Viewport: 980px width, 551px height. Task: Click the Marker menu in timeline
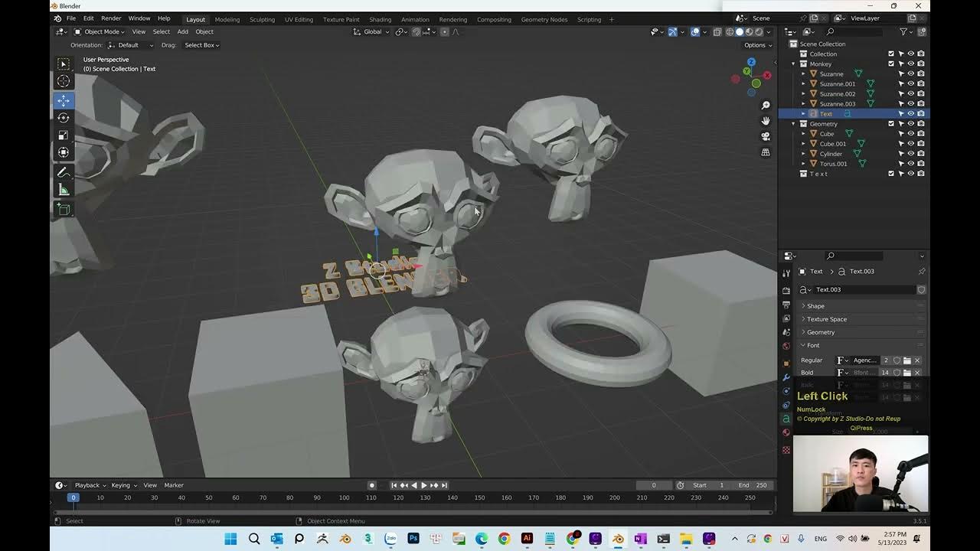[174, 485]
